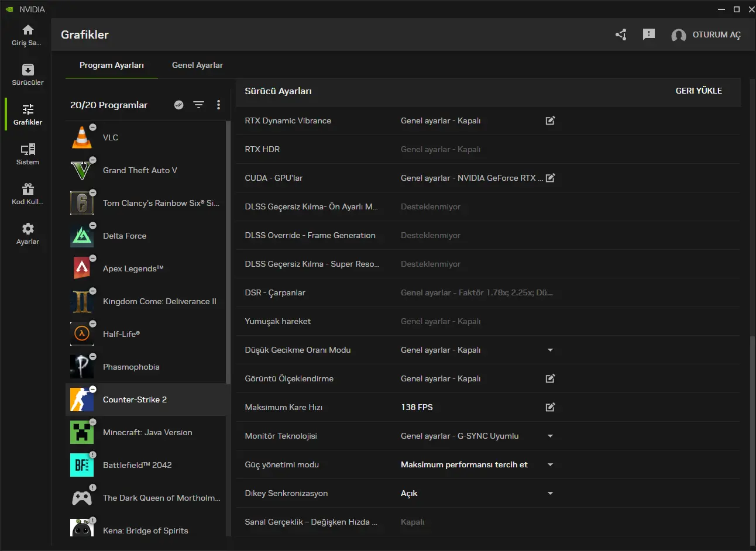Click the "RTX HDR" setting label

click(262, 149)
